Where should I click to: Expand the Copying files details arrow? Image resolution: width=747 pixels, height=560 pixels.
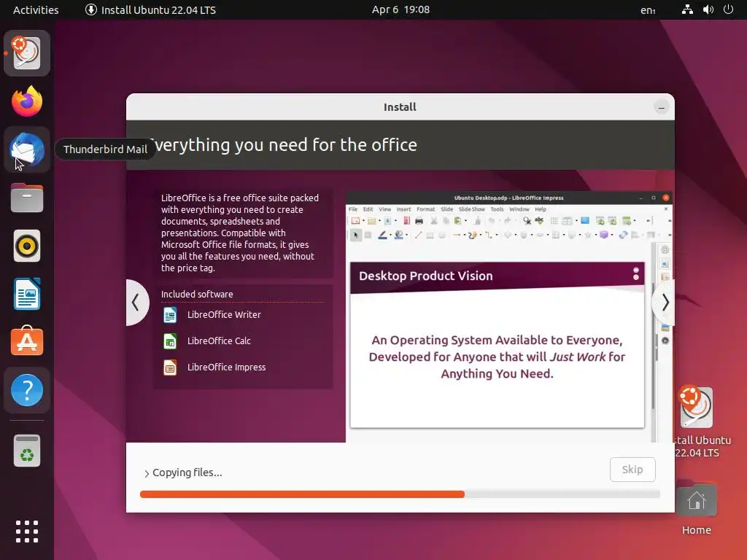click(x=146, y=473)
